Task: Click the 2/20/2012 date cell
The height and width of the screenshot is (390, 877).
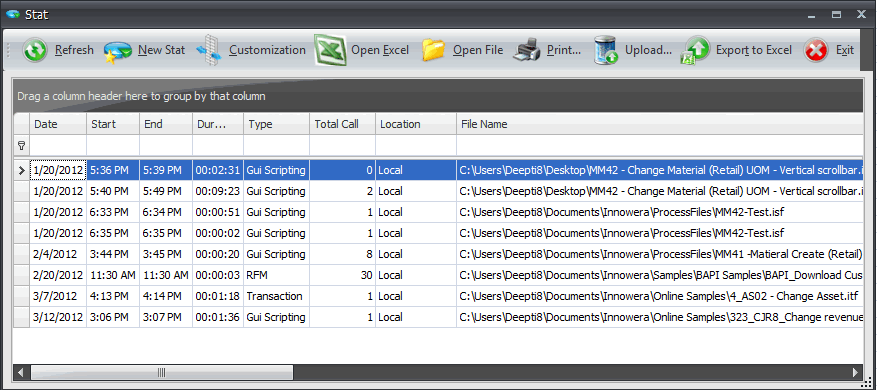Action: click(58, 275)
